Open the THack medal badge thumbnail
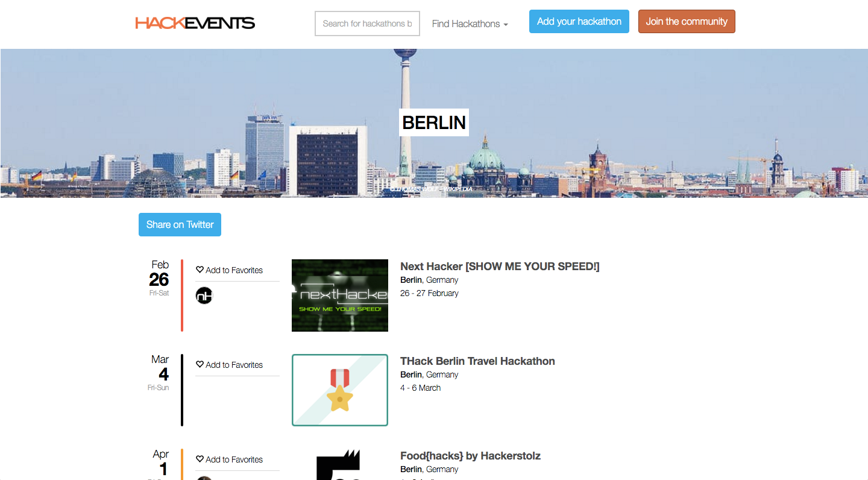 [340, 390]
